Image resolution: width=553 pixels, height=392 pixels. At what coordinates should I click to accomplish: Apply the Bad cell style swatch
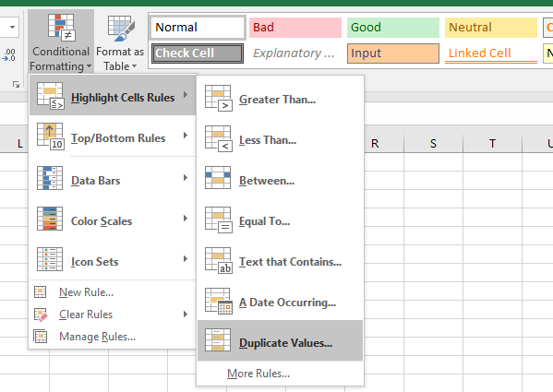(295, 28)
